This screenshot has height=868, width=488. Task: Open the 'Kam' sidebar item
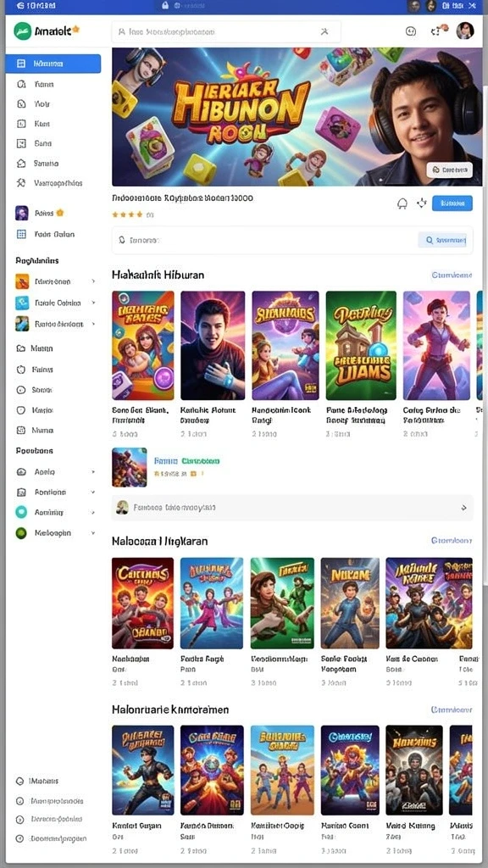(x=42, y=124)
